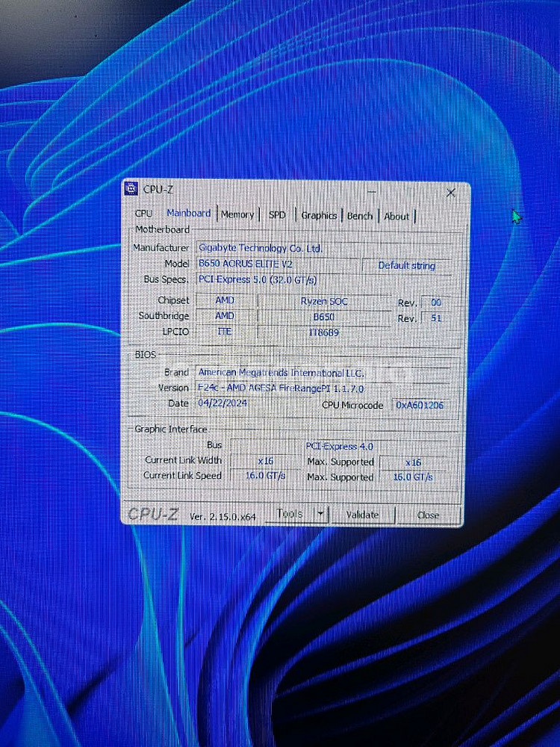Close the CPU-Z window with X
Viewport: 560px width, 747px height.
450,193
